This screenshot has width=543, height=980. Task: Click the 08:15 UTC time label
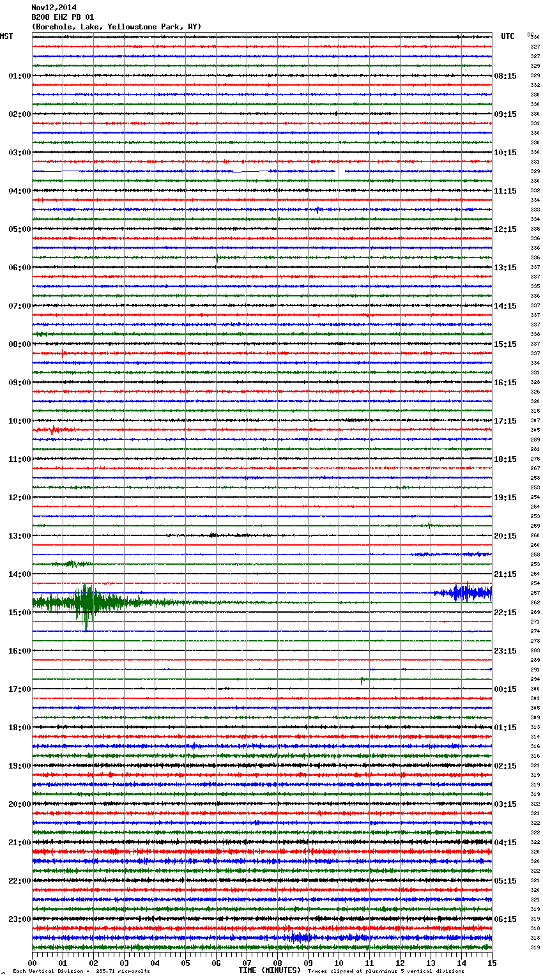coord(505,76)
